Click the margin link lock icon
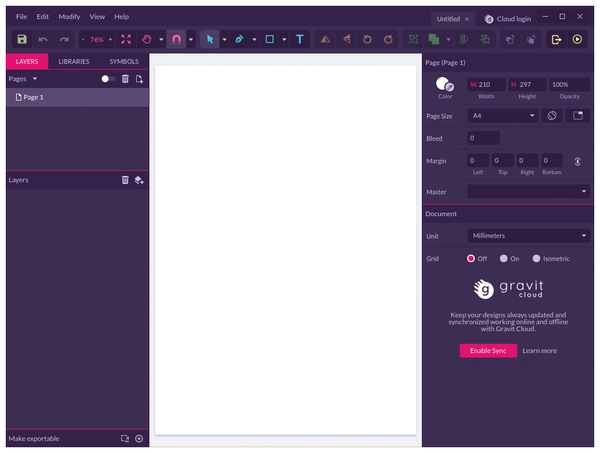This screenshot has height=453, width=600. tap(578, 161)
